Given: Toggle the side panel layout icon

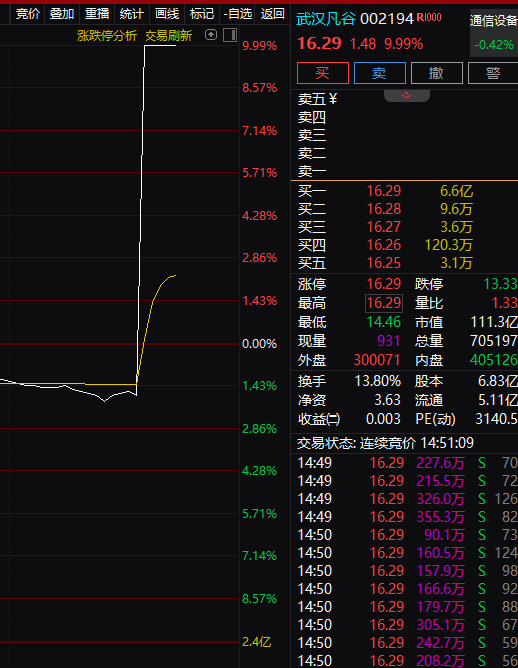Looking at the screenshot, I should (230, 35).
